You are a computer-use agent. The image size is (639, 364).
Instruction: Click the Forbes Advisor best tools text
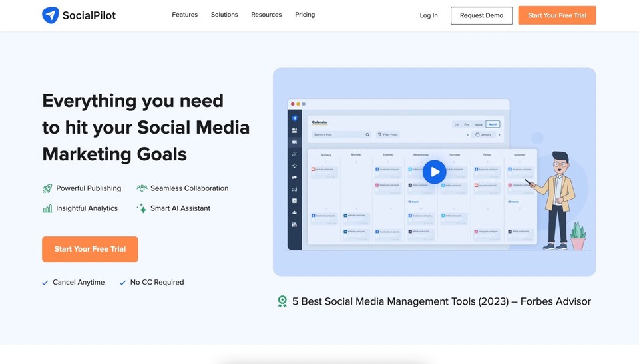pos(441,301)
